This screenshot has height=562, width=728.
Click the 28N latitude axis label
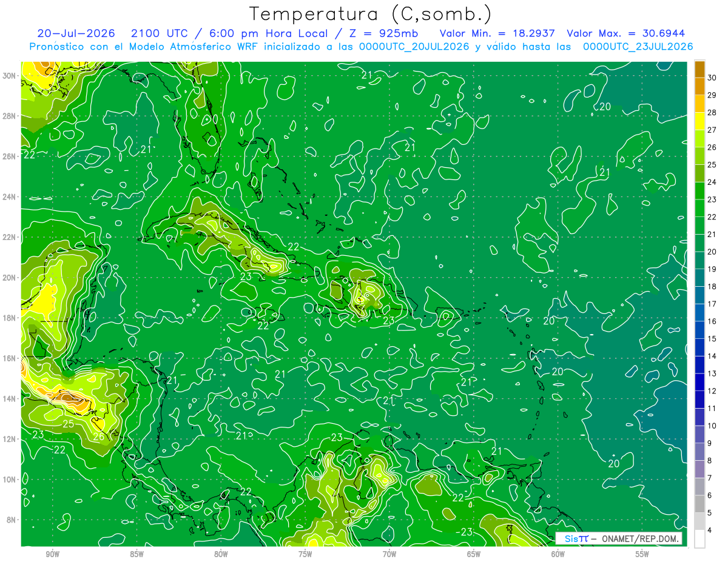pyautogui.click(x=9, y=116)
